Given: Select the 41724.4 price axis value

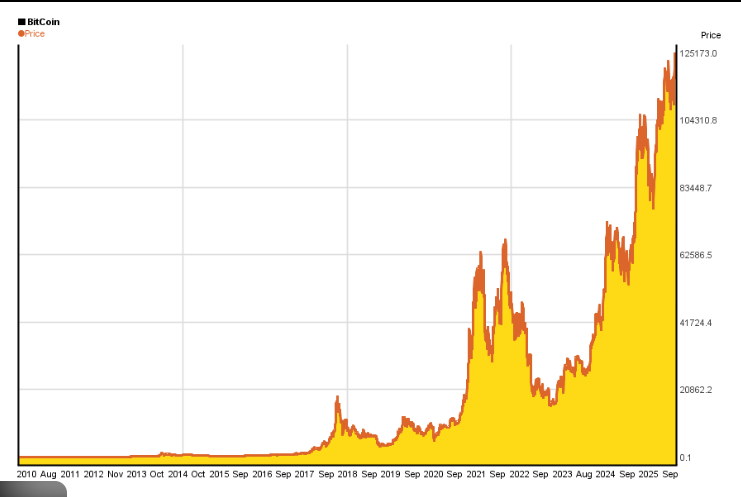Looking at the screenshot, I should [x=697, y=323].
